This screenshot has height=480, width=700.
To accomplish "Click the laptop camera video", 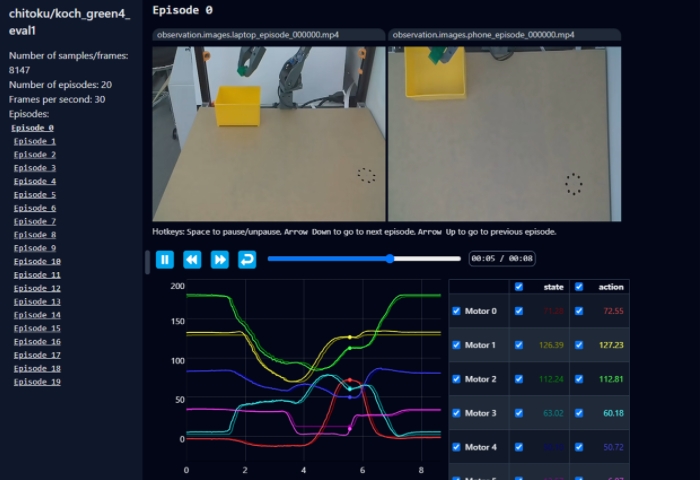I will pos(268,133).
